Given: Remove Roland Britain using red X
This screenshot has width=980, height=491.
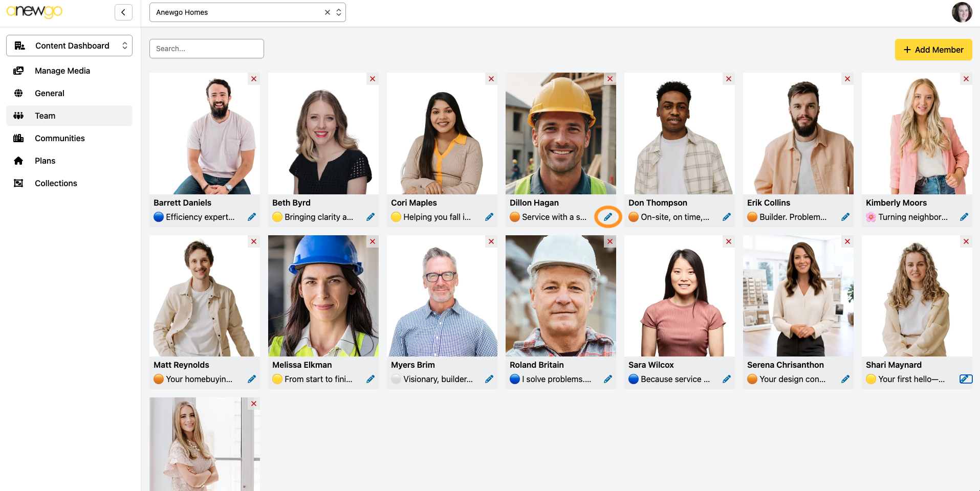Looking at the screenshot, I should tap(610, 241).
